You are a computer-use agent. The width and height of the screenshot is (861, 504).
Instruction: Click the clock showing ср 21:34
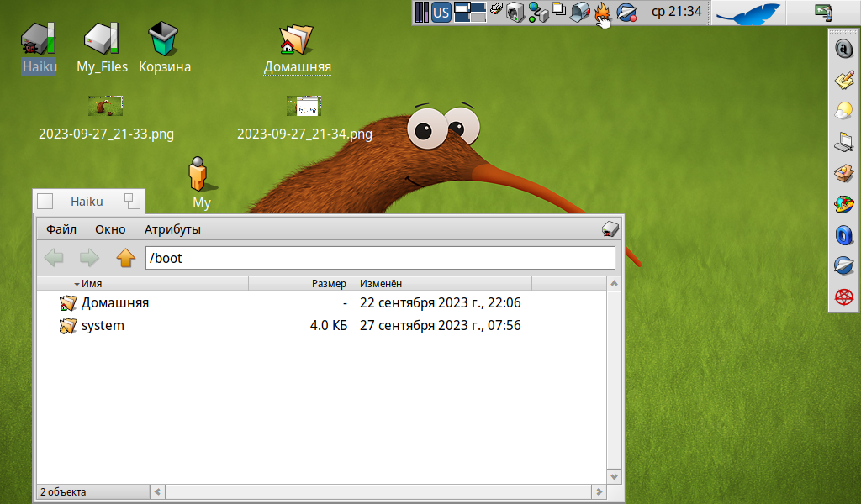point(677,12)
